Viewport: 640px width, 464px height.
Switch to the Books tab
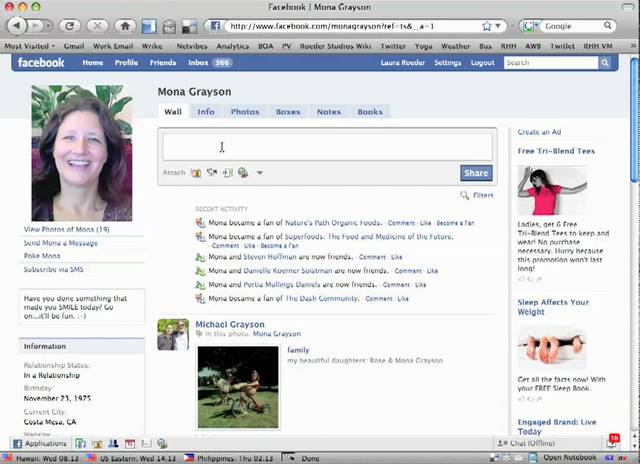coord(370,111)
